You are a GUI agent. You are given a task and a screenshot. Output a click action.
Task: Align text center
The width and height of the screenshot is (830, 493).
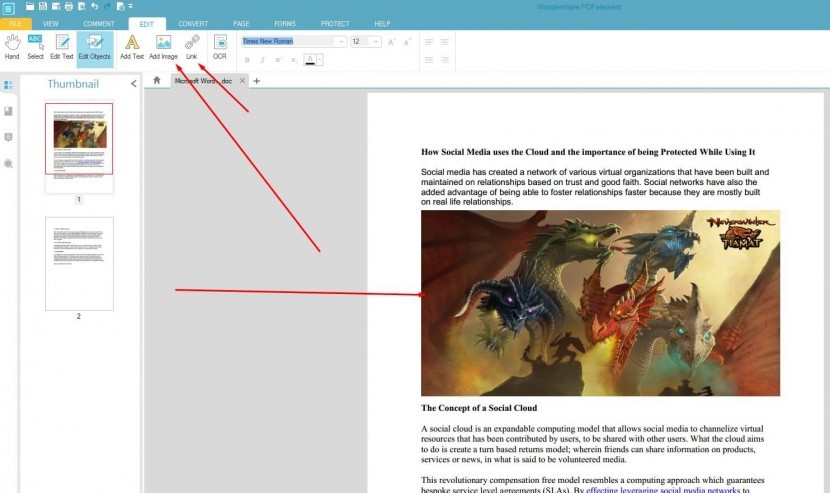[x=445, y=42]
